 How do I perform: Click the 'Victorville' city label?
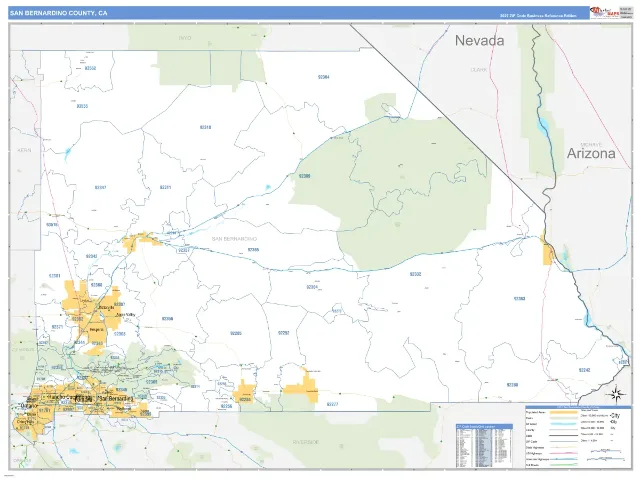tap(106, 307)
